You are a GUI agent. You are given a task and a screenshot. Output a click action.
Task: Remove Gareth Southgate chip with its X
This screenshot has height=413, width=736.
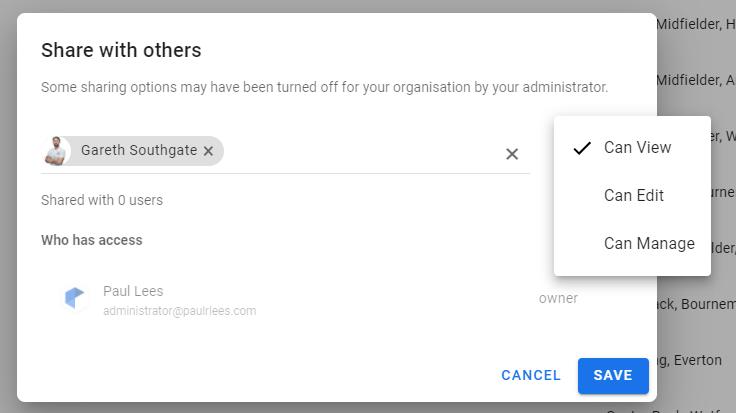[x=208, y=151]
